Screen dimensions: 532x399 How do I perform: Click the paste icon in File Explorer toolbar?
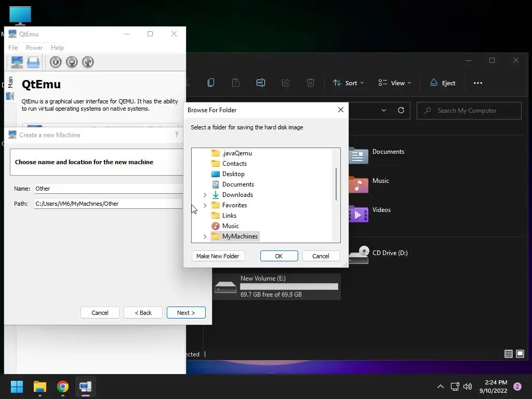(x=236, y=83)
